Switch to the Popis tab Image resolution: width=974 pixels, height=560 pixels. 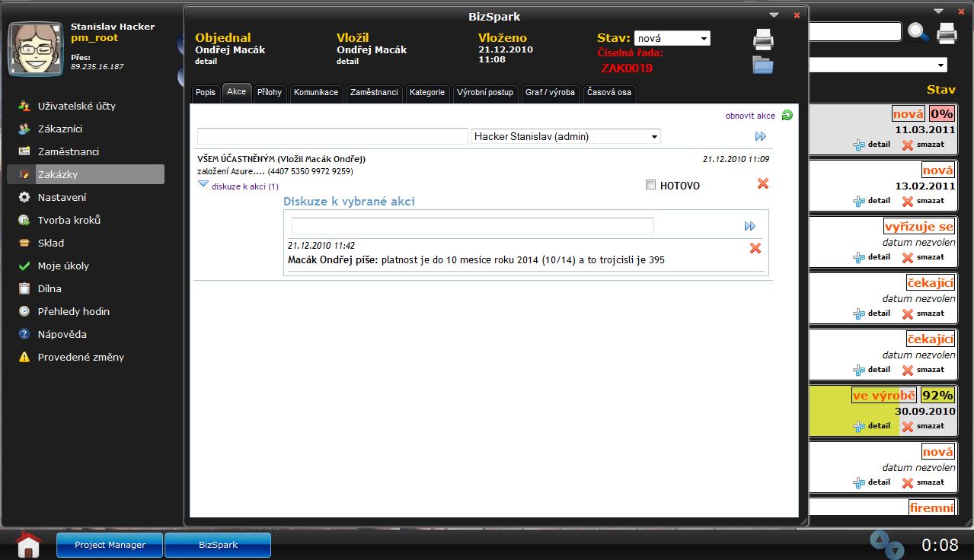[x=206, y=92]
